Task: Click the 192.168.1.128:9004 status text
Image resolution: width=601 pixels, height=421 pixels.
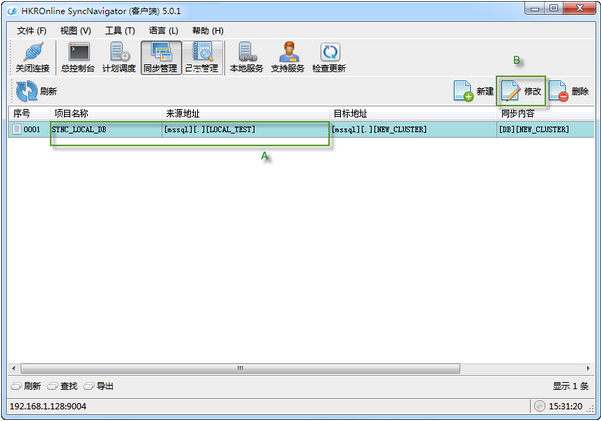Action: pos(48,406)
